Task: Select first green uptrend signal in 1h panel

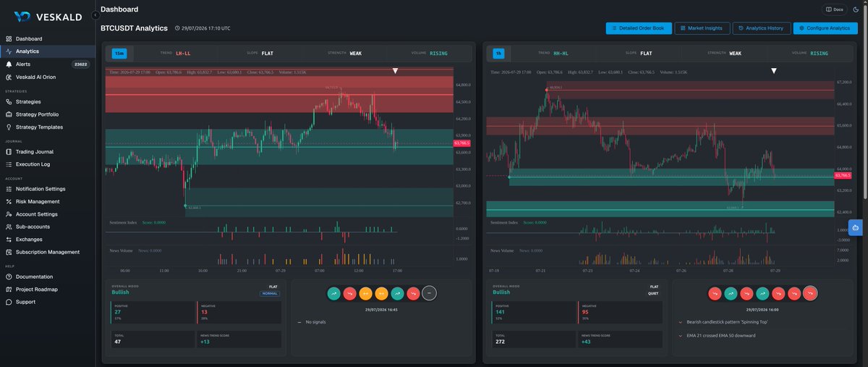Action: [731, 293]
